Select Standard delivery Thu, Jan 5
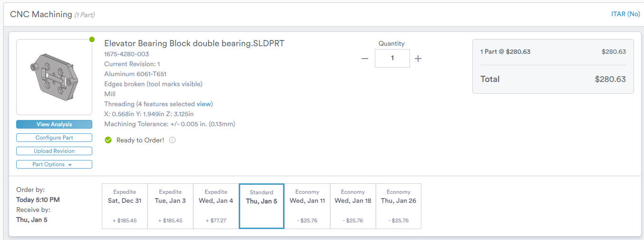Image resolution: width=644 pixels, height=240 pixels. [262, 206]
